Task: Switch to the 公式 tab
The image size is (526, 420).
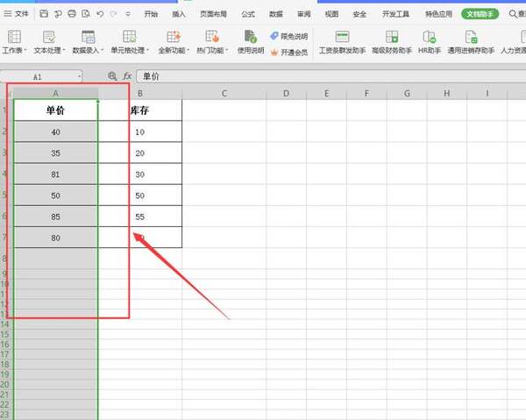Action: pyautogui.click(x=248, y=14)
